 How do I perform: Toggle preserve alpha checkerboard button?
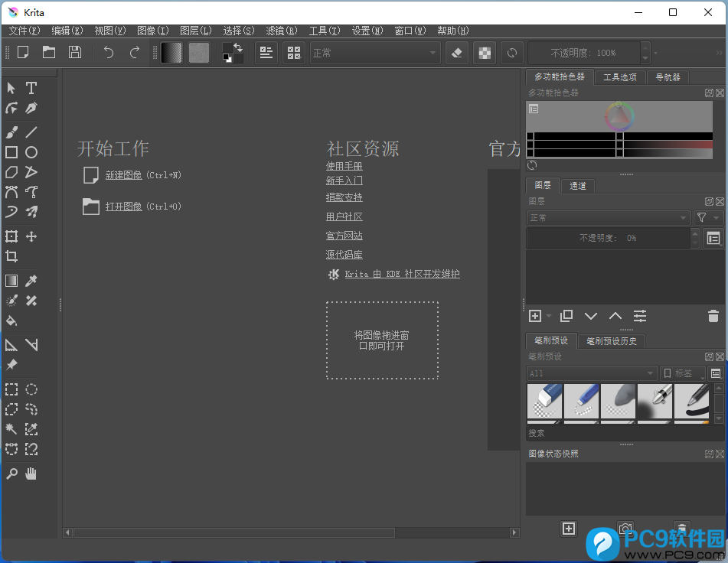[x=485, y=53]
